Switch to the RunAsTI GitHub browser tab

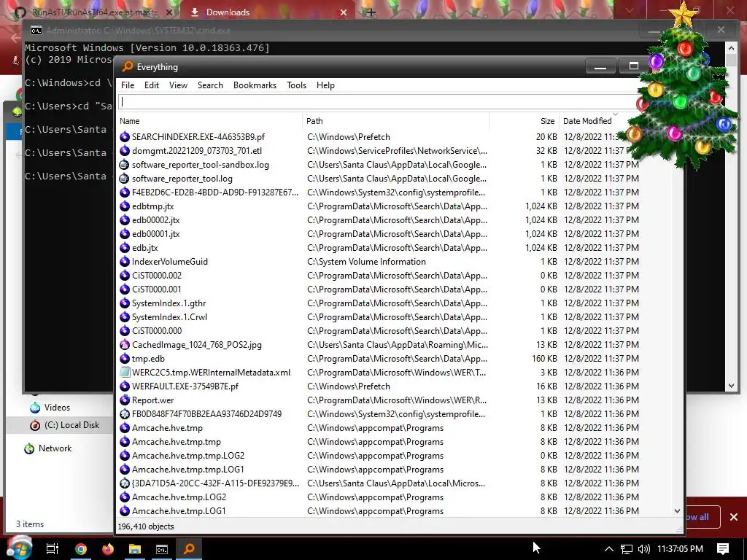click(x=93, y=12)
